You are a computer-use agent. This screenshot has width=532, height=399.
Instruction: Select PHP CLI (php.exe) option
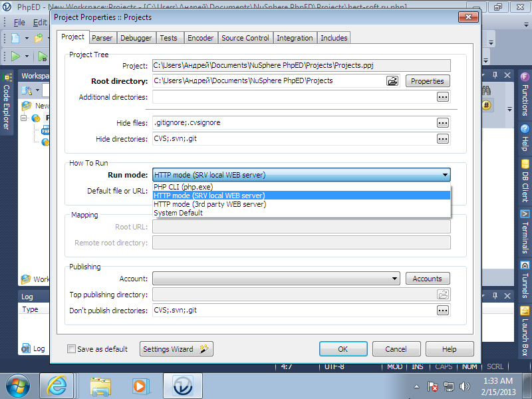pos(301,187)
